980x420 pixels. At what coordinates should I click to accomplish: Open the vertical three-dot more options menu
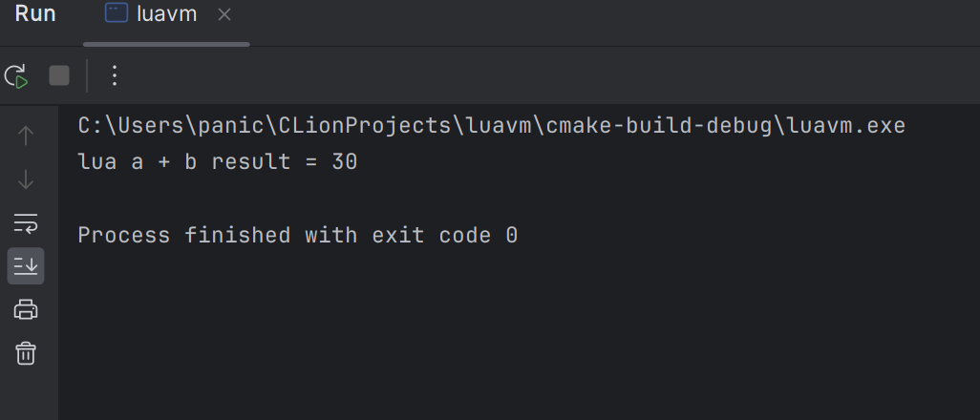coord(115,76)
